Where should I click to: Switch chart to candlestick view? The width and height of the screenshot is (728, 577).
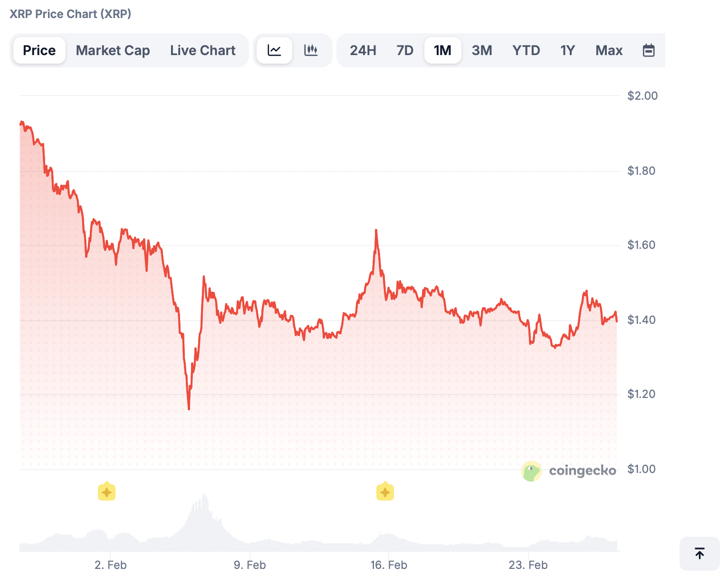pos(312,50)
